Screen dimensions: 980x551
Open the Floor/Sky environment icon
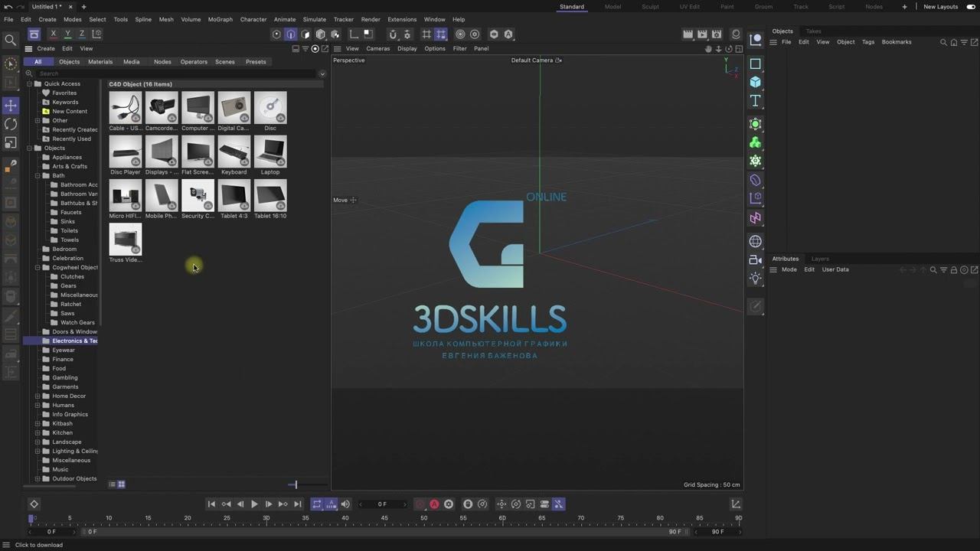tap(756, 242)
